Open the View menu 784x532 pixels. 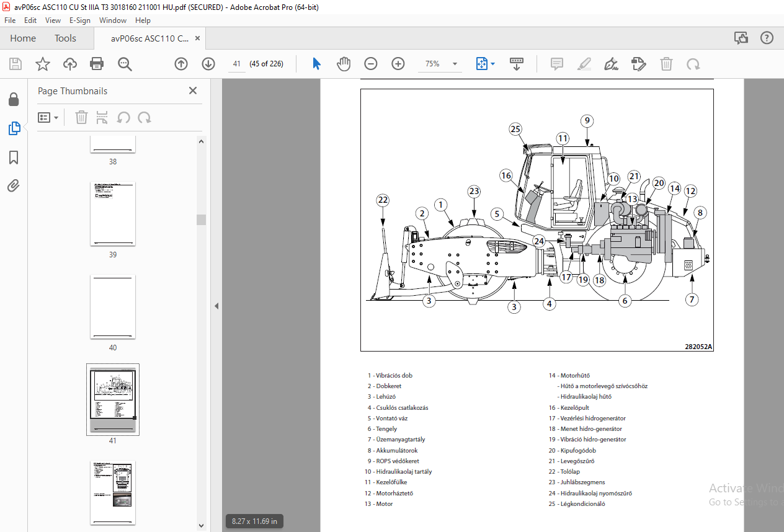pos(53,20)
